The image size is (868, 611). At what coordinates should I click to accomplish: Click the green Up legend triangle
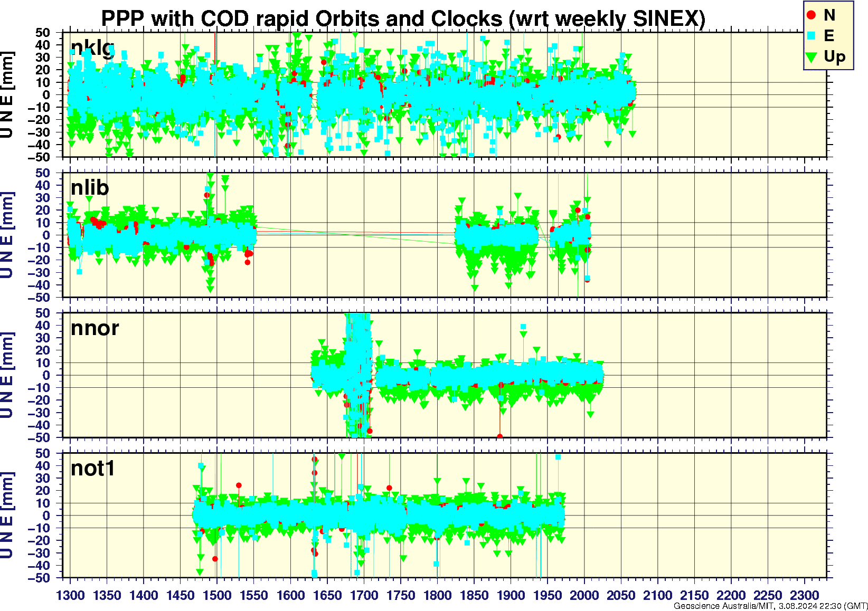tap(812, 56)
